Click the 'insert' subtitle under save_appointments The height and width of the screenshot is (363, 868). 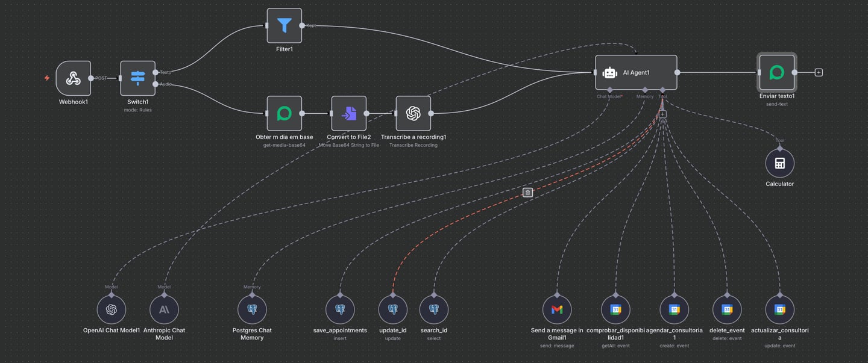(x=340, y=338)
